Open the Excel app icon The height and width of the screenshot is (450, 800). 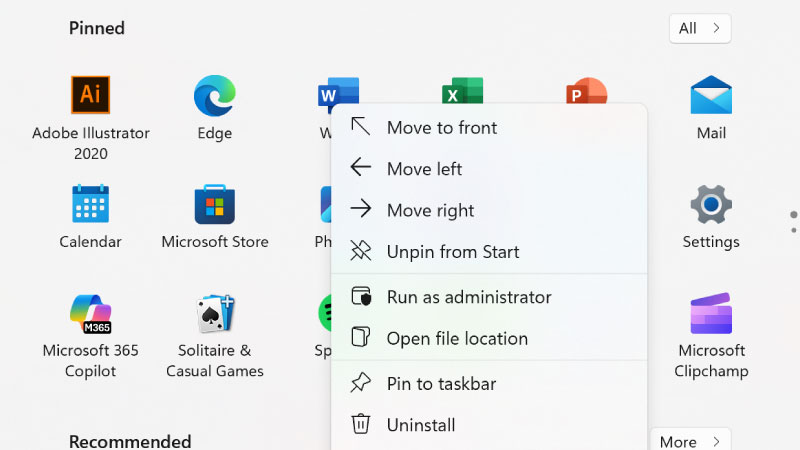462,89
